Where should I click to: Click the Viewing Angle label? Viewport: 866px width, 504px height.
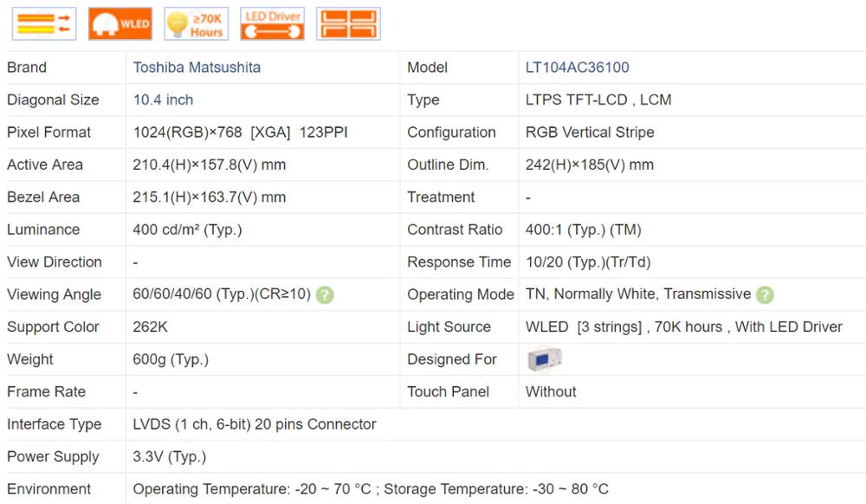54,294
